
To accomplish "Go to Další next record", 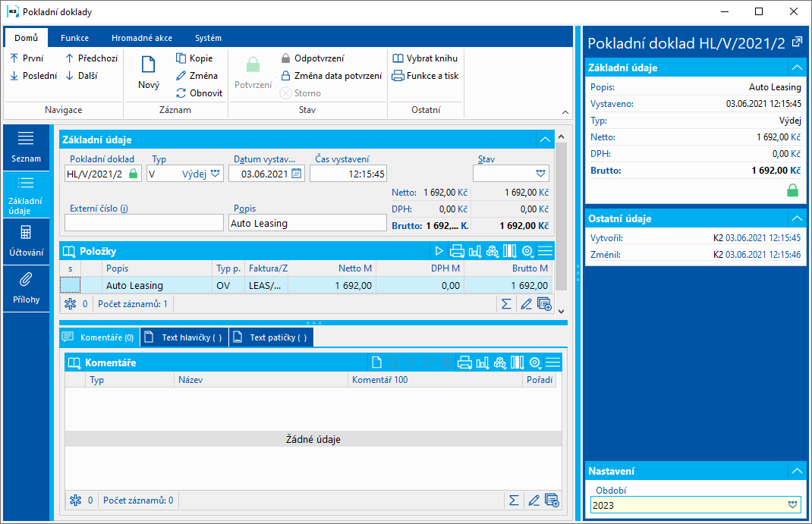I will tap(81, 76).
